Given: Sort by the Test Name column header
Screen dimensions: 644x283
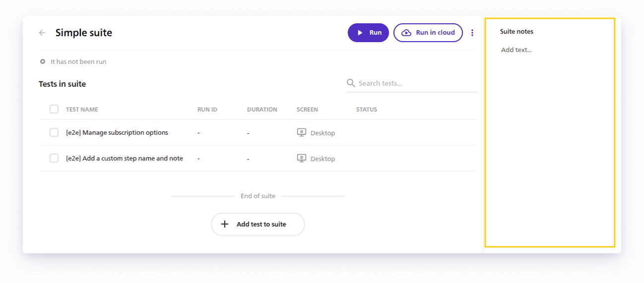Looking at the screenshot, I should (82, 110).
